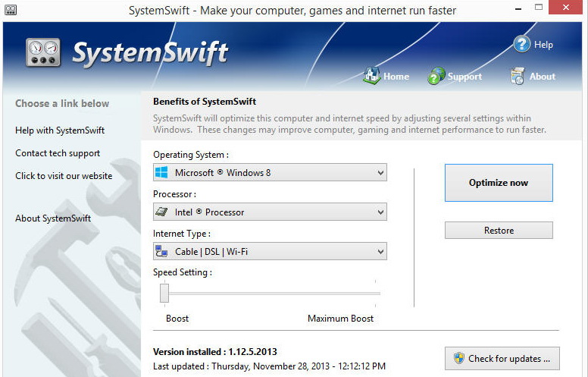
Task: Expand the Processor dropdown arrow
Action: 380,212
